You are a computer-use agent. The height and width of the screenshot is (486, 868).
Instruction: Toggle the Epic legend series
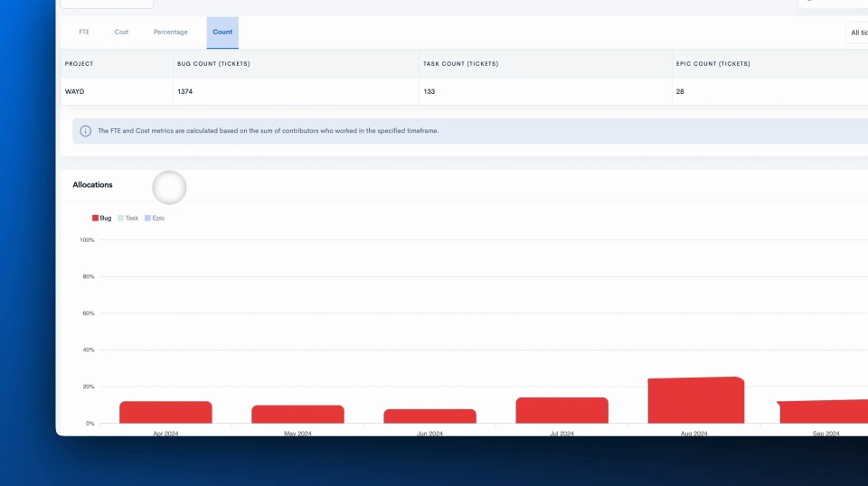(x=155, y=218)
